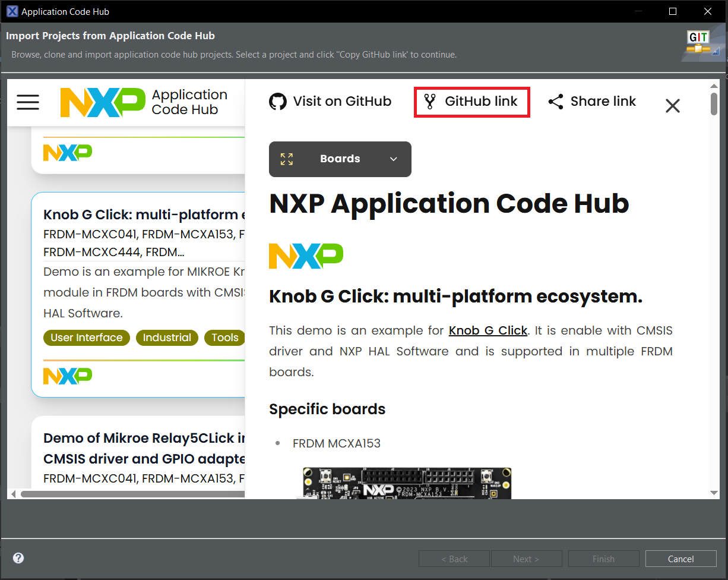
Task: Click the help question mark icon
Action: click(18, 558)
